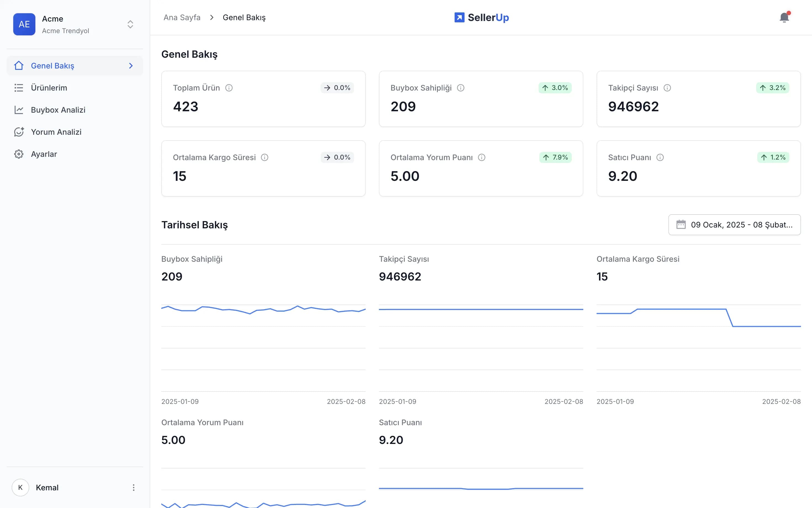Click the 0.0% badge on Ortalama Kargo Süresi
The image size is (812, 508).
tap(337, 157)
